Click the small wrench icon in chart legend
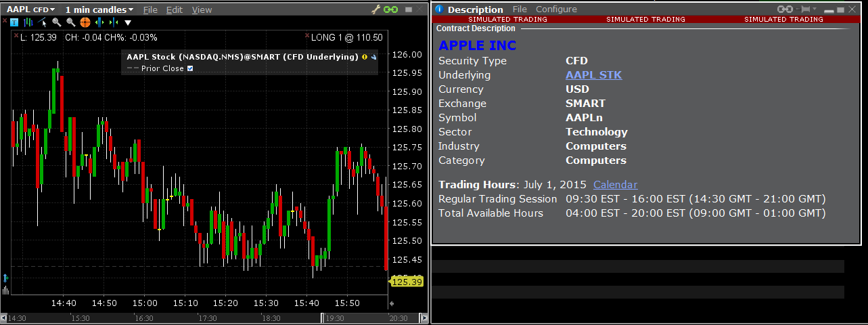Viewport: 868px width, 325px height. 373,57
